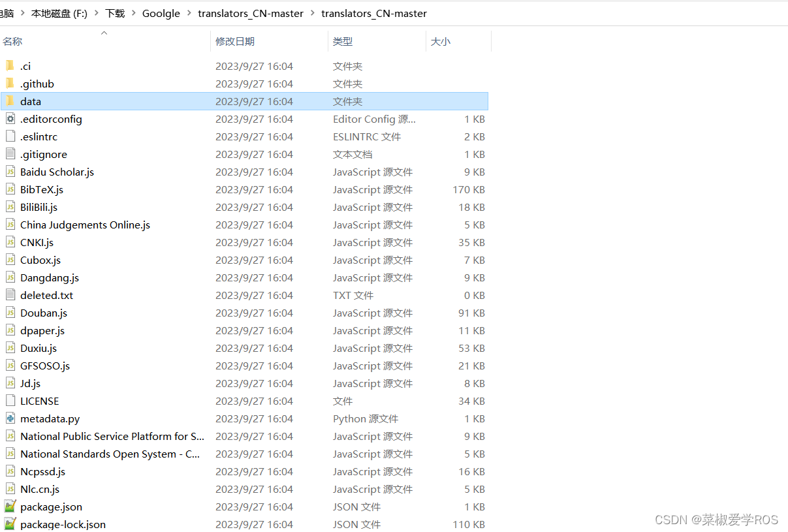Screen dimensions: 788x532
Task: Click the deleted.txt file icon
Action: tap(10, 295)
